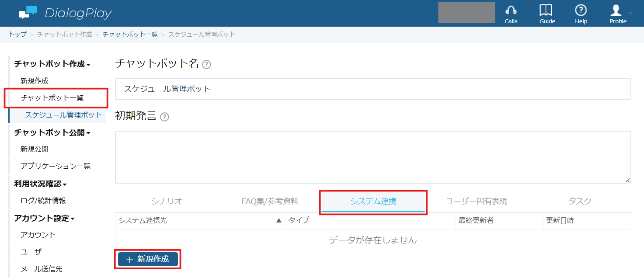Switch to the シナリオ tab

click(x=167, y=201)
